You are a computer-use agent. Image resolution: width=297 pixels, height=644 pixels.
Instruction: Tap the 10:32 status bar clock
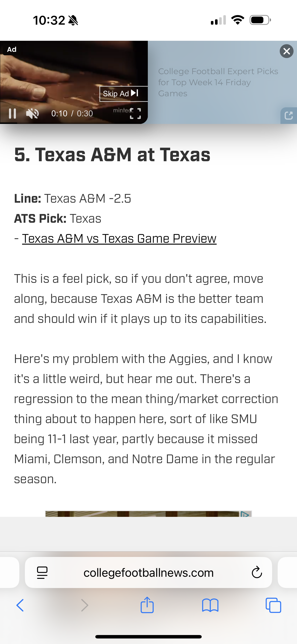[x=49, y=20]
